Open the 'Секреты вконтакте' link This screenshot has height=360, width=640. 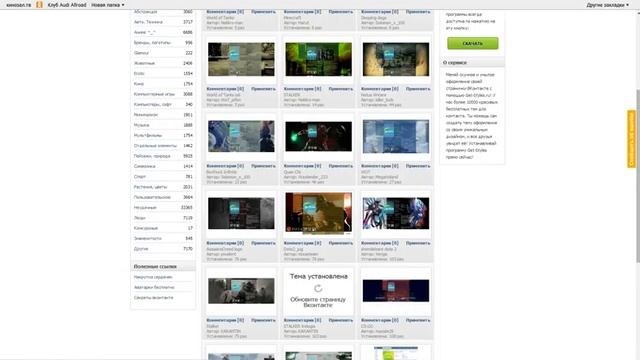click(153, 298)
